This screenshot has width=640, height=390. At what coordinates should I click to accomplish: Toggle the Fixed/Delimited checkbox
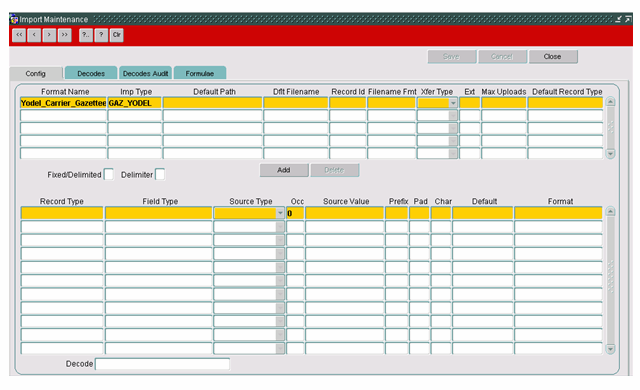pyautogui.click(x=109, y=175)
